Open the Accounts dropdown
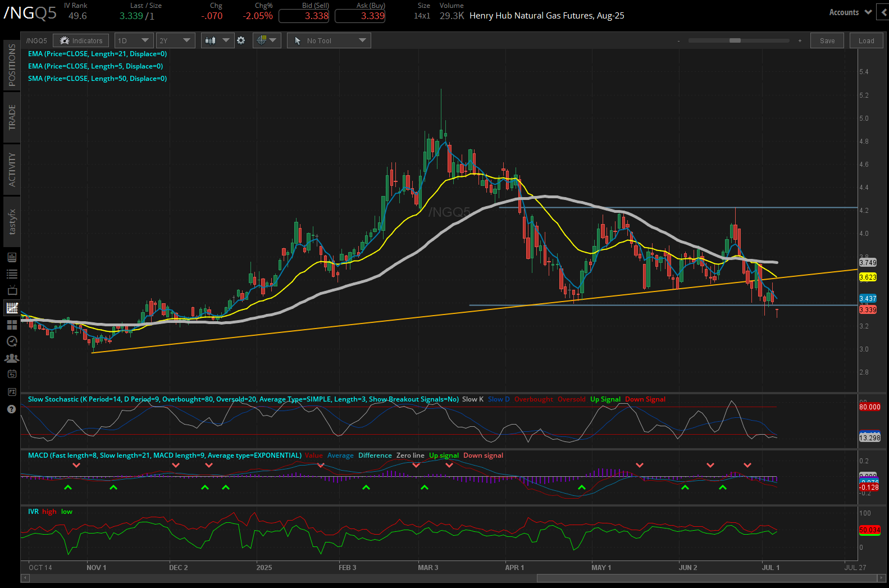The height and width of the screenshot is (588, 889). pos(850,12)
